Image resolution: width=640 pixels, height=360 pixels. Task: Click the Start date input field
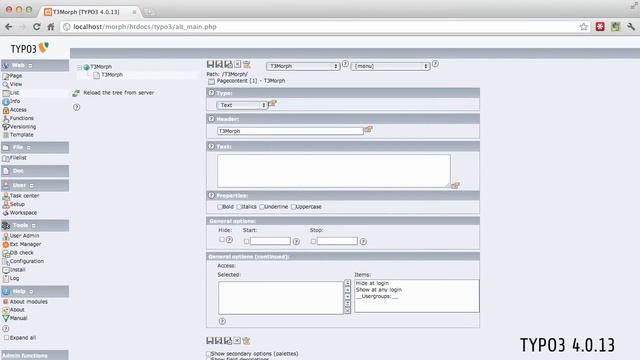coord(270,241)
